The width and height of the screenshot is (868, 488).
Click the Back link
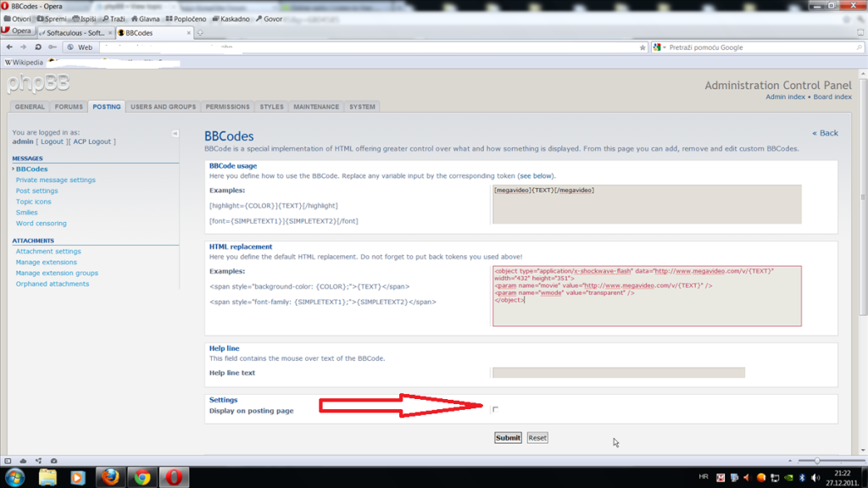825,133
